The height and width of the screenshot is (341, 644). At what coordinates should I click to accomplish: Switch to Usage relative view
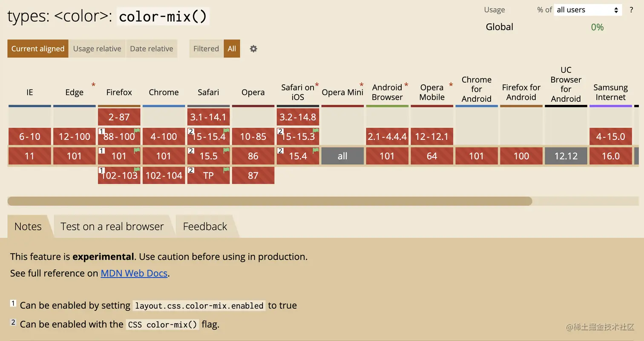[x=97, y=49]
